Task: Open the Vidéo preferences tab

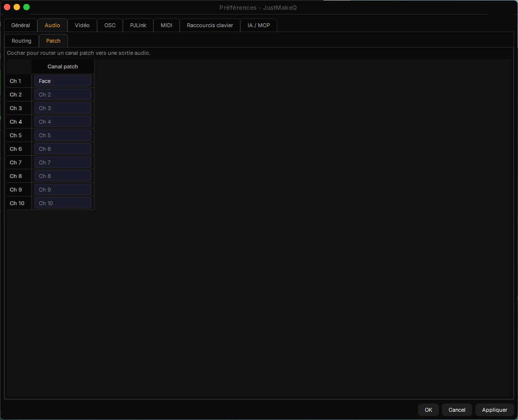Action: click(82, 25)
